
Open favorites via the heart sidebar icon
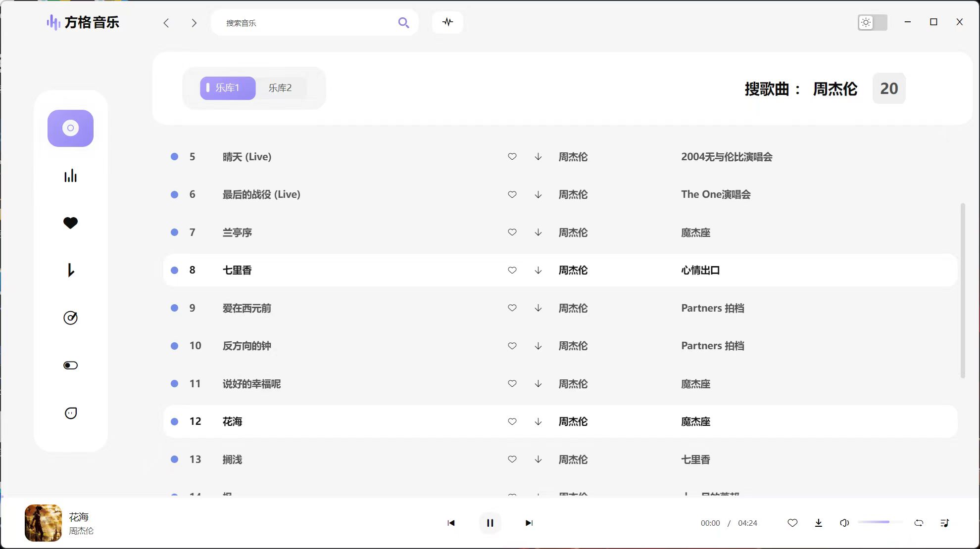70,223
